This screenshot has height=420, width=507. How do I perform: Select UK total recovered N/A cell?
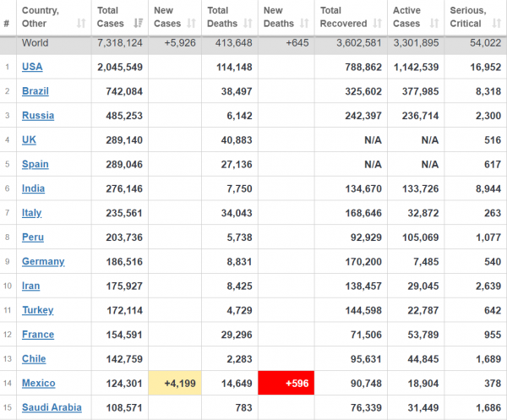[x=373, y=139]
